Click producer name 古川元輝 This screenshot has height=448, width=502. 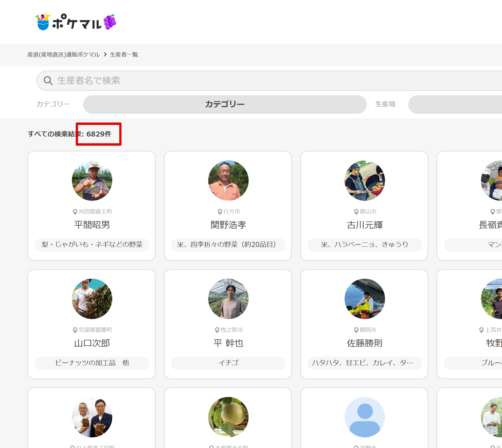click(365, 225)
